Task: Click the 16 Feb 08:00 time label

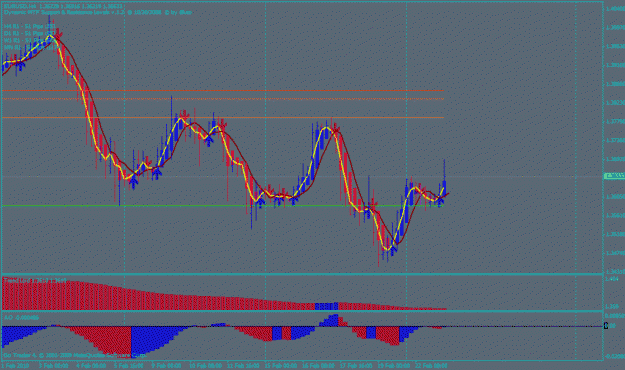Action: click(x=318, y=366)
